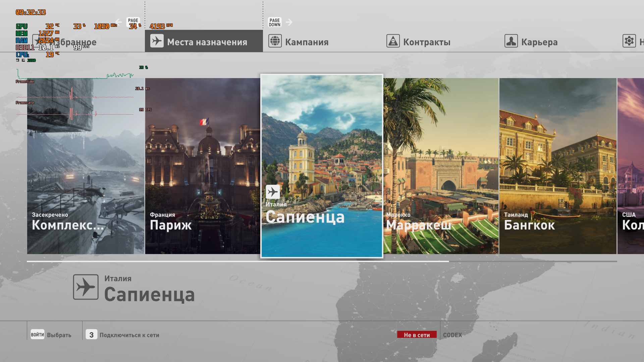Viewport: 644px width, 362px height.
Task: Click the skull icon next to Контракты
Action: coord(393,41)
